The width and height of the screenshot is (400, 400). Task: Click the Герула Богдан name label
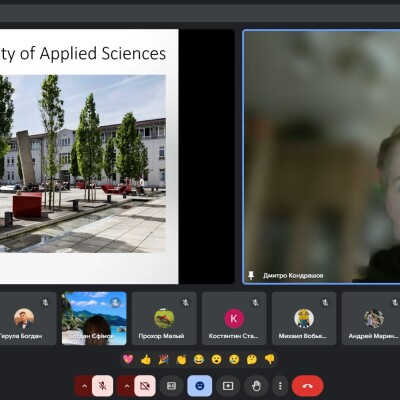click(x=21, y=336)
